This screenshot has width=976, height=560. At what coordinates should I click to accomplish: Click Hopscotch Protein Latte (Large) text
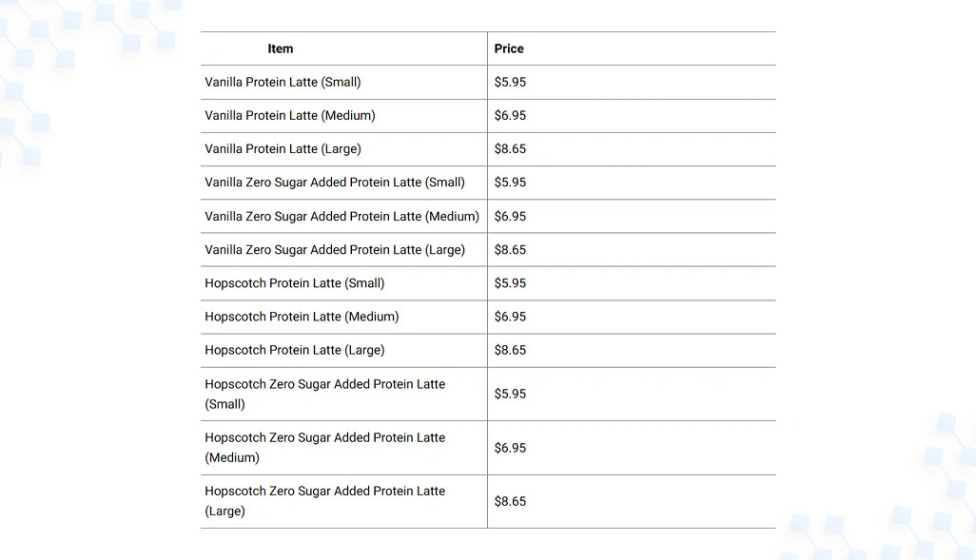[x=295, y=350]
